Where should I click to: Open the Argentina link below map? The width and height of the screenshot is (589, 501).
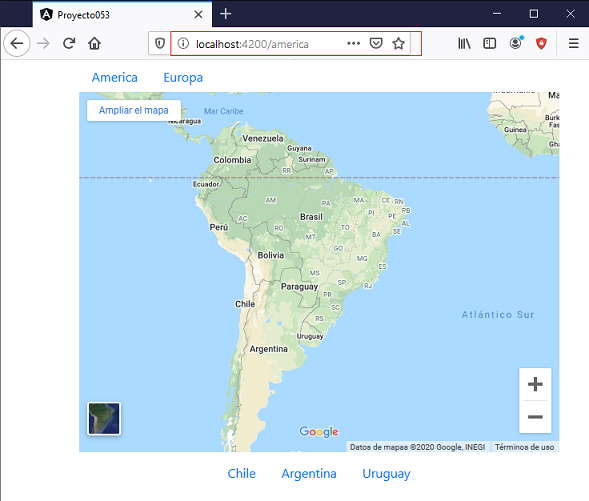309,474
